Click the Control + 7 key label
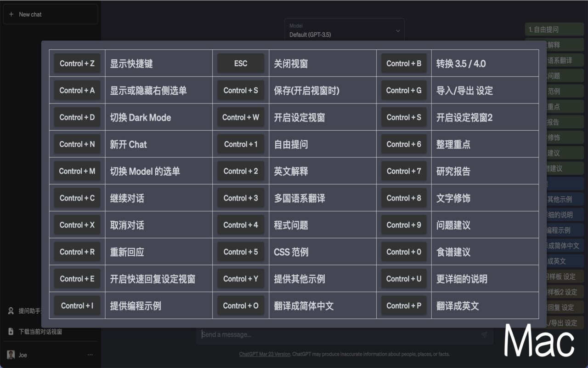Screen dimensions: 588x368 coord(404,171)
